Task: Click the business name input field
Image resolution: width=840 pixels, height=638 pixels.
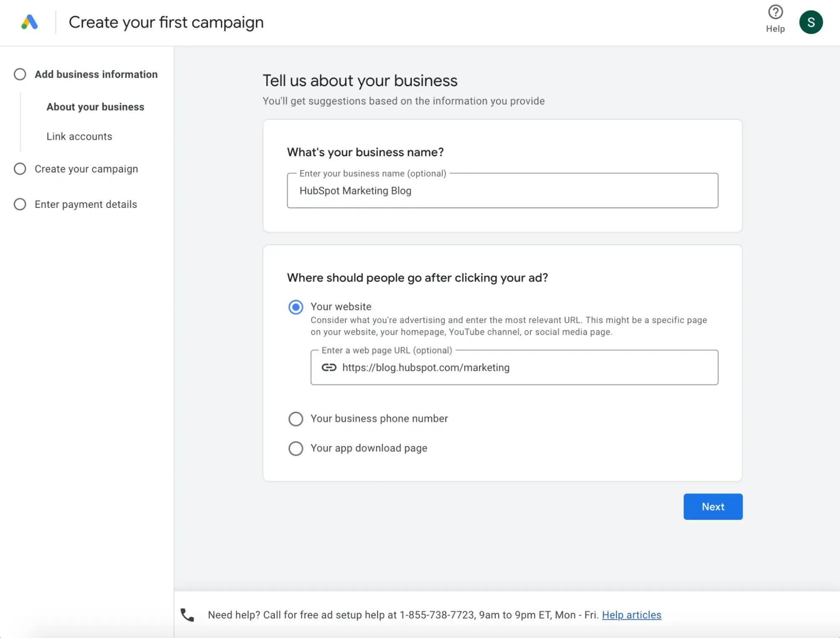Action: point(502,190)
